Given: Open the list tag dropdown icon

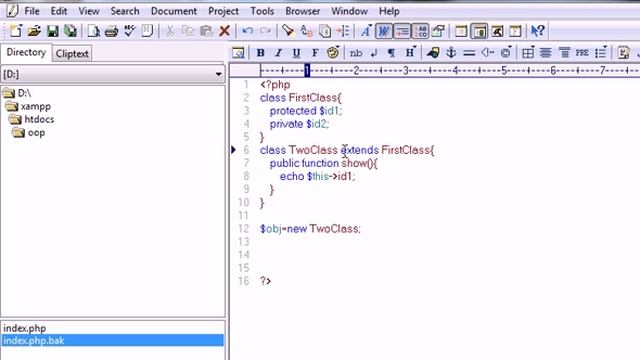Looking at the screenshot, I should pyautogui.click(x=601, y=53).
